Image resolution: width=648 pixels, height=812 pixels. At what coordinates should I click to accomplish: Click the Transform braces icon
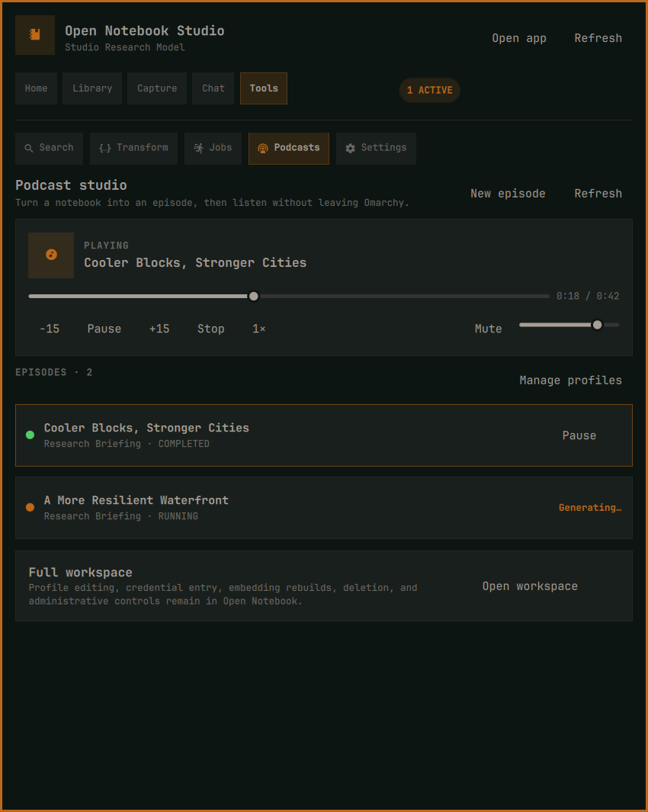click(104, 148)
